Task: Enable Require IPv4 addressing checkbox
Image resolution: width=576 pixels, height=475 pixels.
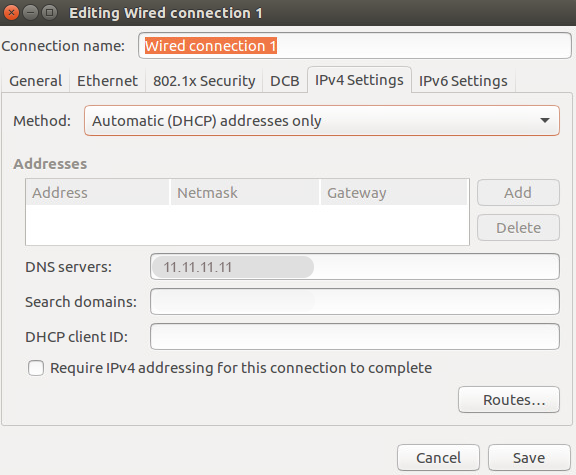Action: coord(36,368)
